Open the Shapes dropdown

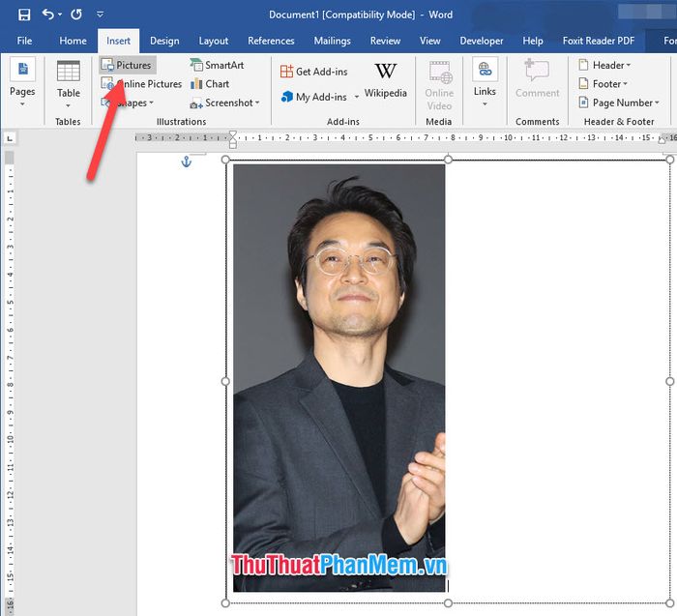[x=128, y=103]
